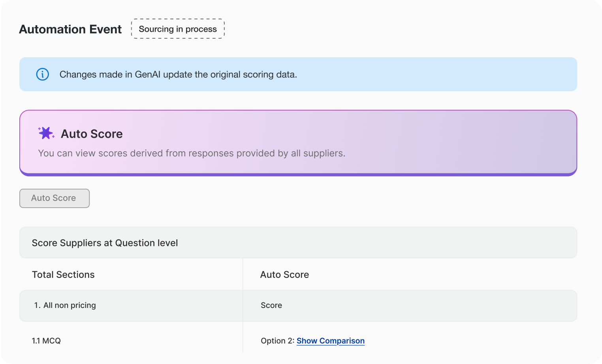
Task: Click the Sourcing in process status badge
Action: pyautogui.click(x=178, y=29)
